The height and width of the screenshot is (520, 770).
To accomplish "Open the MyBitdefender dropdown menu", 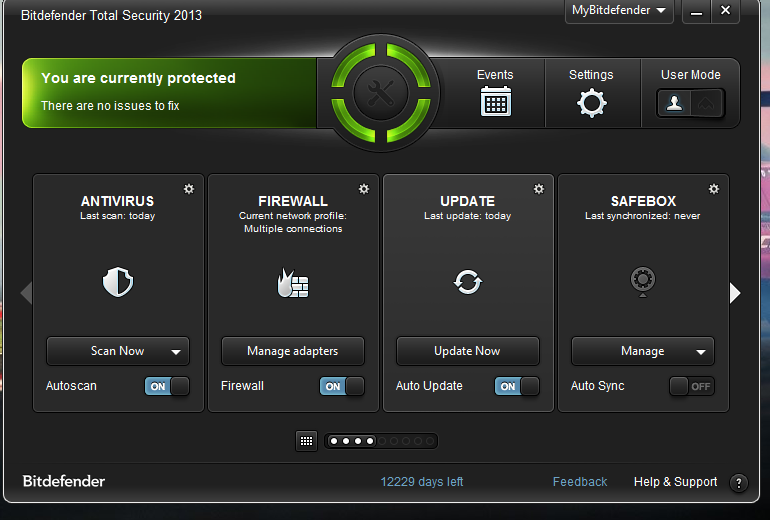I will click(x=619, y=10).
